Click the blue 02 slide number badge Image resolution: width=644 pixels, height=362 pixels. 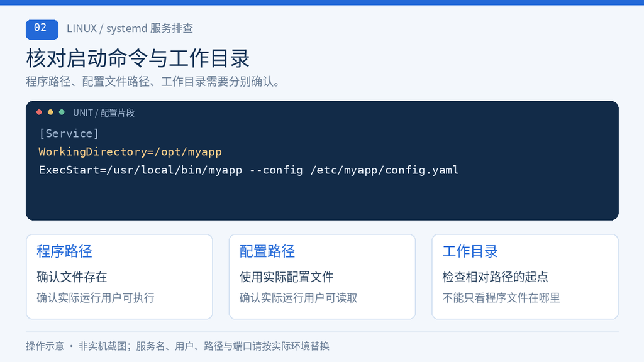(x=42, y=29)
